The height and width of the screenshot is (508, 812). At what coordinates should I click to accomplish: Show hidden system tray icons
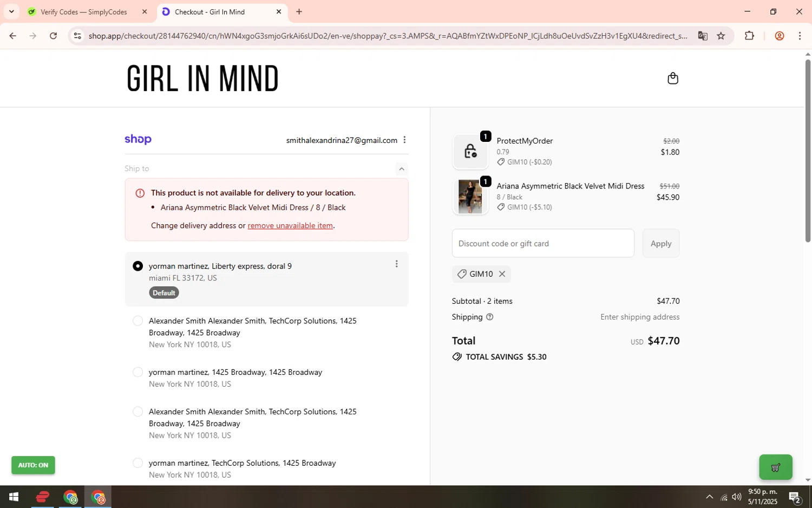click(709, 497)
